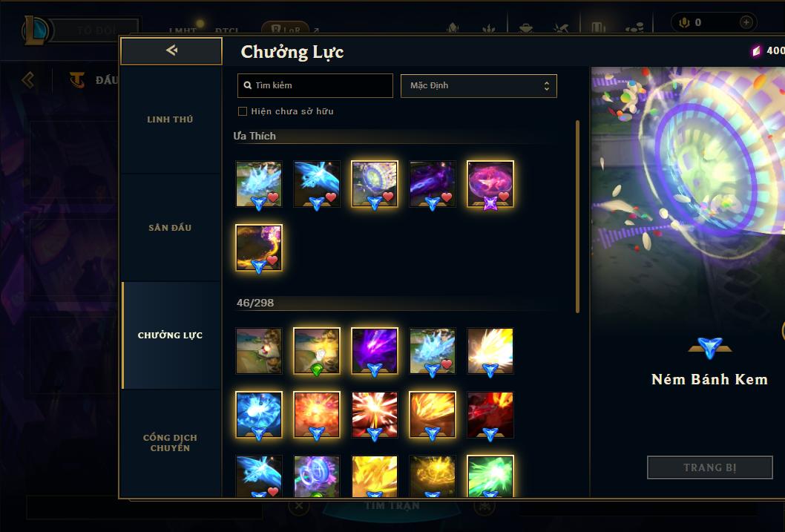Click the Trang Bị equip button
The height and width of the screenshot is (532, 785).
click(710, 467)
